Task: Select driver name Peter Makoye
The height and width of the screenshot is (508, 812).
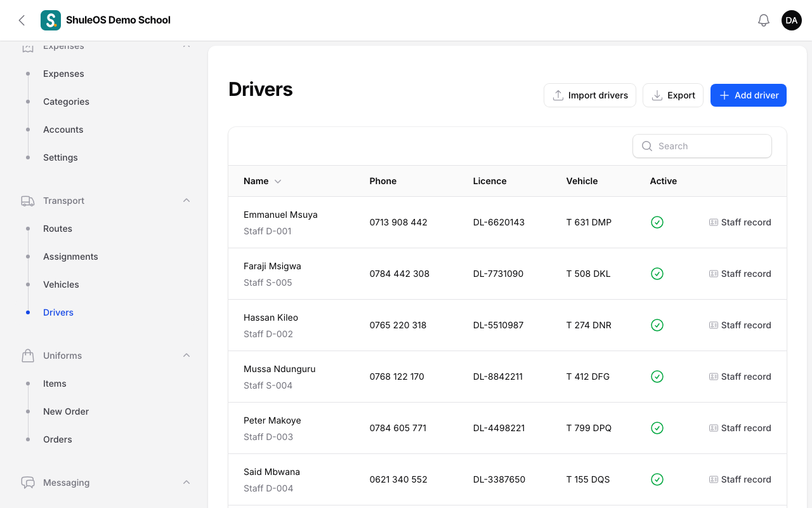Action: point(272,420)
